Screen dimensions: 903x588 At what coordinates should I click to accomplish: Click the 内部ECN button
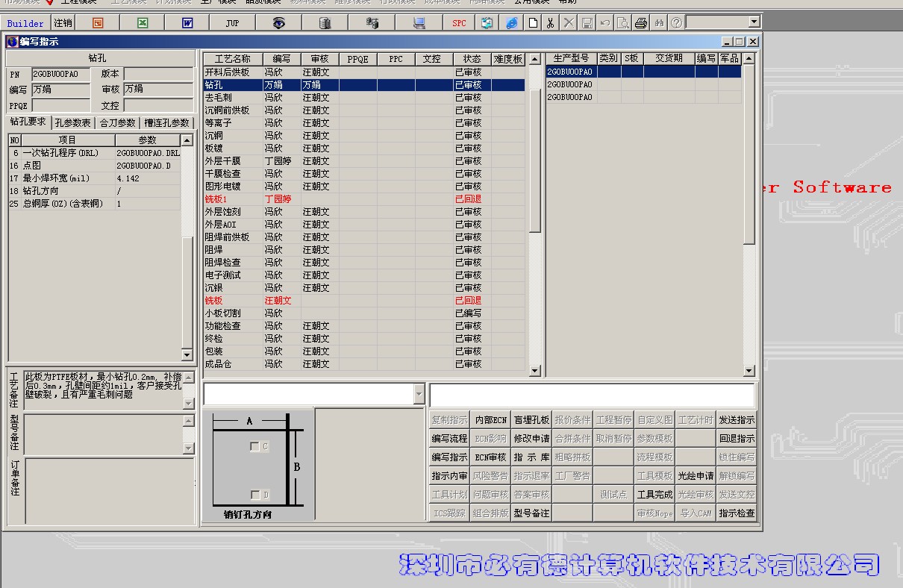[x=491, y=420]
